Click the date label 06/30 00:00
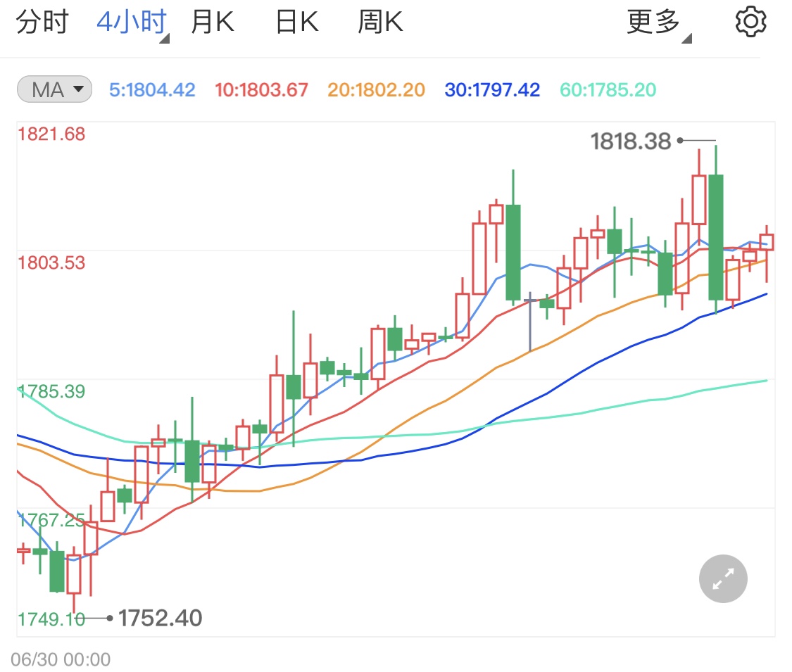 click(61, 659)
